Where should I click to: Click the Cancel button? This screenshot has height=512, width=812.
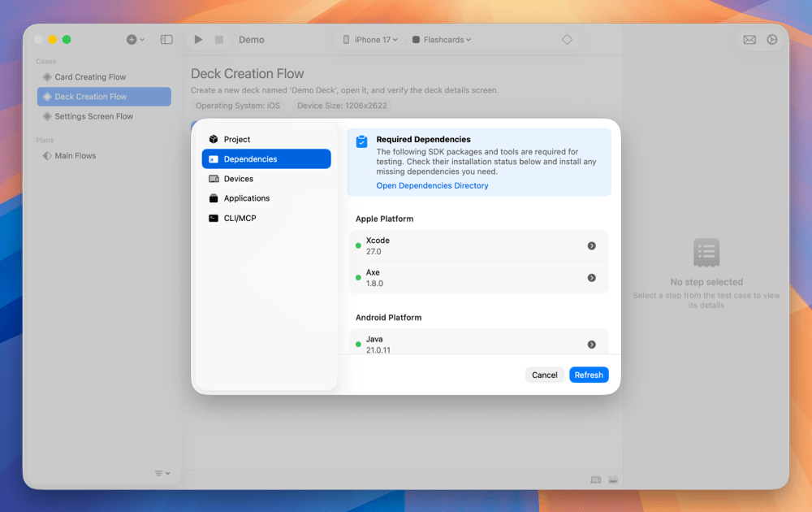[x=544, y=375]
